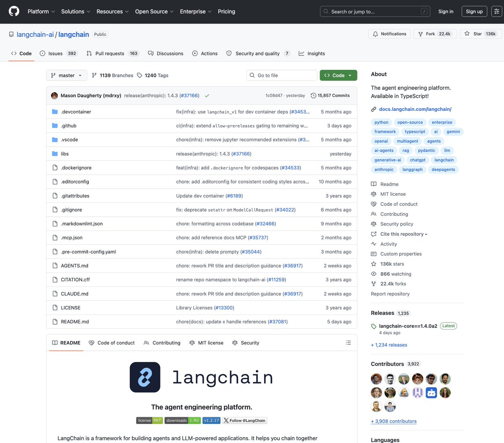Screen dimensions: 504x443
Task: Switch to Code of conduct README tab
Action: click(112, 343)
